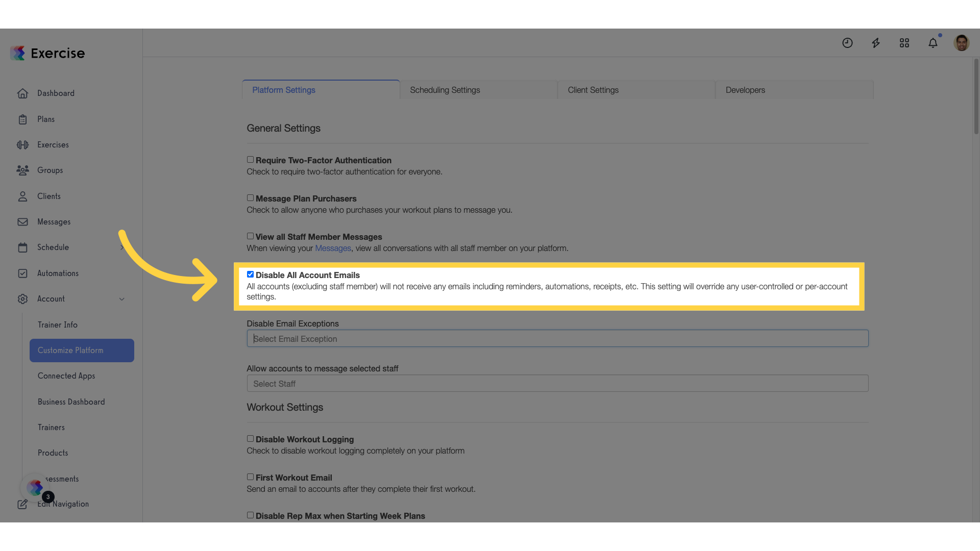Open Customize Platform settings page
This screenshot has width=980, height=551.
click(x=70, y=350)
